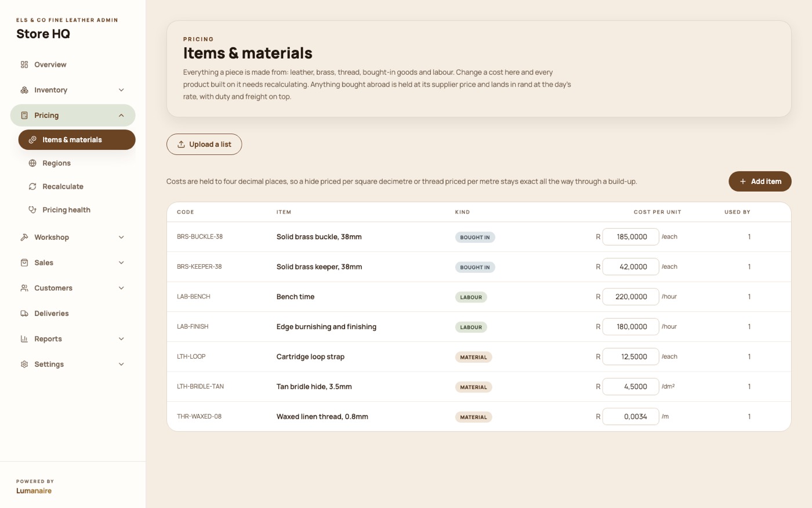Edit the Tan bridle hide cost field
The width and height of the screenshot is (812, 508).
click(x=630, y=387)
